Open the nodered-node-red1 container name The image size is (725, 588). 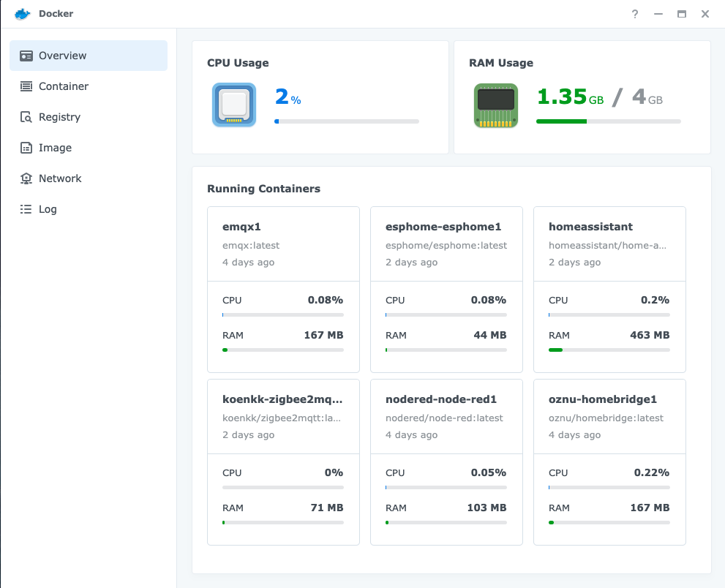[441, 399]
